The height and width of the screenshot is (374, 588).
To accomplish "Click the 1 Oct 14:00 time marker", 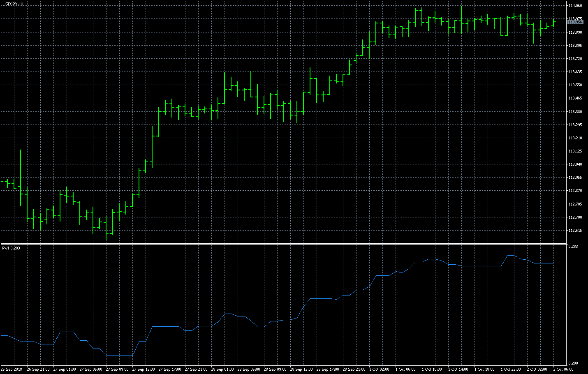I will tap(458, 369).
